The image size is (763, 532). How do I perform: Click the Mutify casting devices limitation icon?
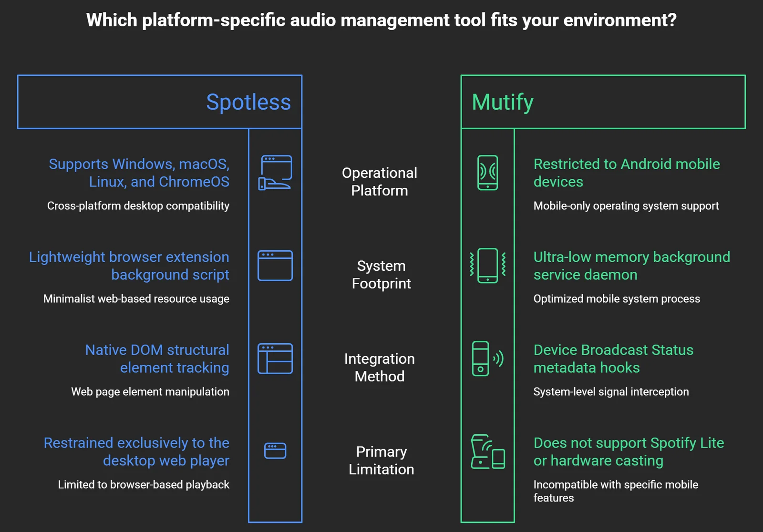point(487,451)
